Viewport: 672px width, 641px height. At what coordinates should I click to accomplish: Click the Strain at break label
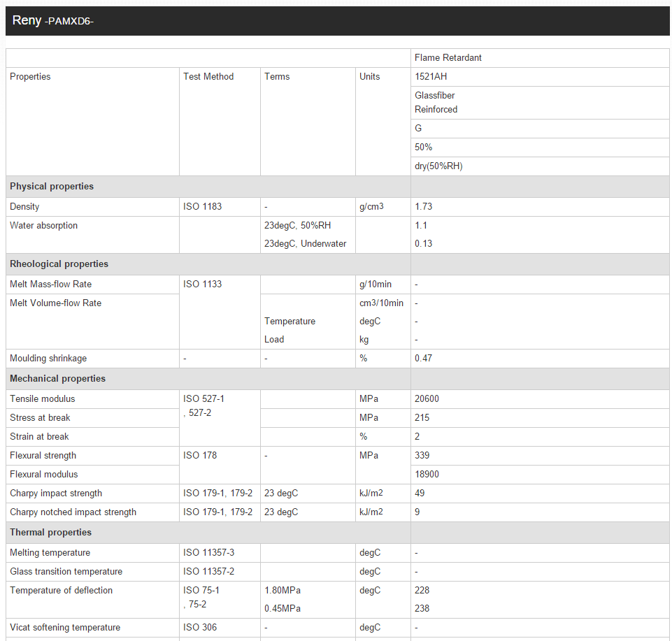point(39,437)
